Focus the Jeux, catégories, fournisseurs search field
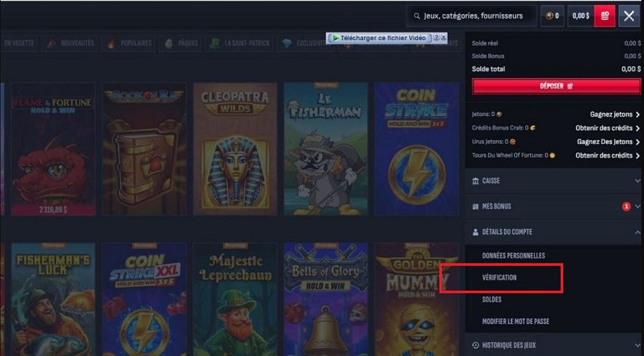This screenshot has height=356, width=644. click(x=472, y=16)
